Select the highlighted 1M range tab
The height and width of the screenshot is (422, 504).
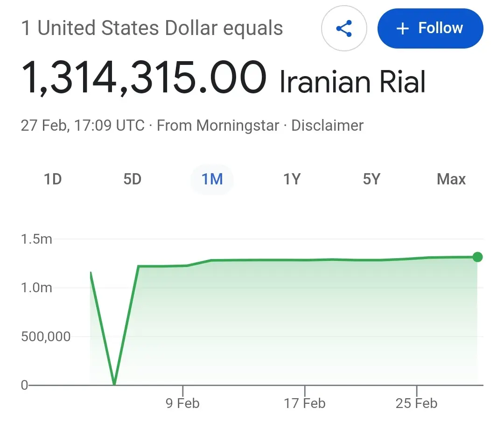212,179
